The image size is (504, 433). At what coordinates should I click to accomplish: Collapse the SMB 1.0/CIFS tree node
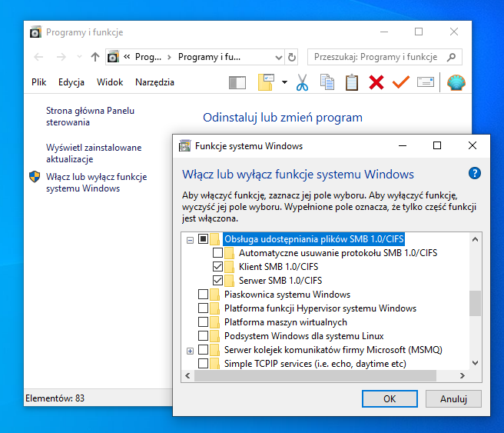(190, 240)
